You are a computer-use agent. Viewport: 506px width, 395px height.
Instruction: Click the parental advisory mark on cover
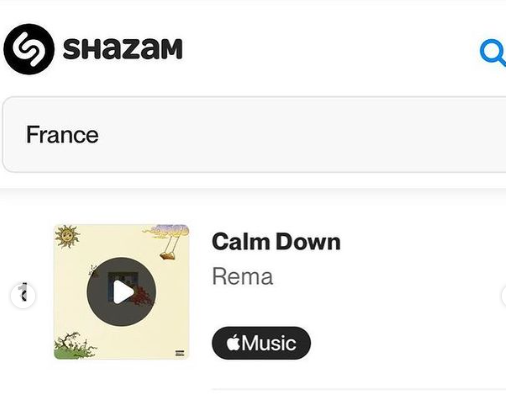click(x=180, y=353)
